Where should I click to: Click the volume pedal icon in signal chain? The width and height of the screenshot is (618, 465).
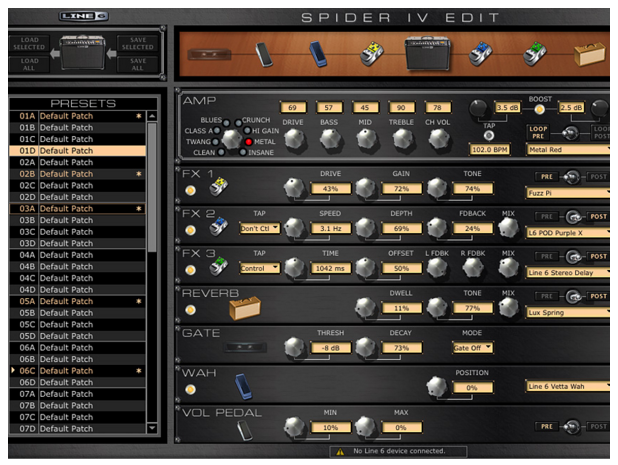(264, 54)
